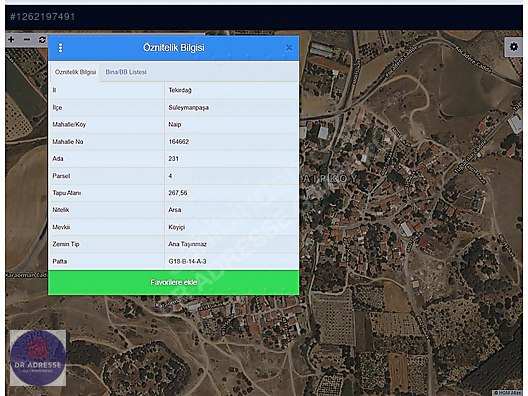The image size is (528, 396).
Task: Click the map refresh icon
Action: [x=42, y=40]
